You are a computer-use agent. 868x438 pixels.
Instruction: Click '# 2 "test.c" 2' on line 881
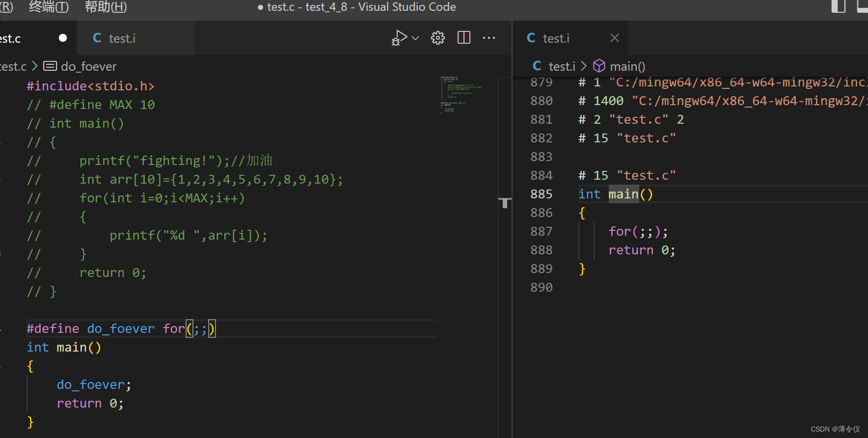coord(631,119)
